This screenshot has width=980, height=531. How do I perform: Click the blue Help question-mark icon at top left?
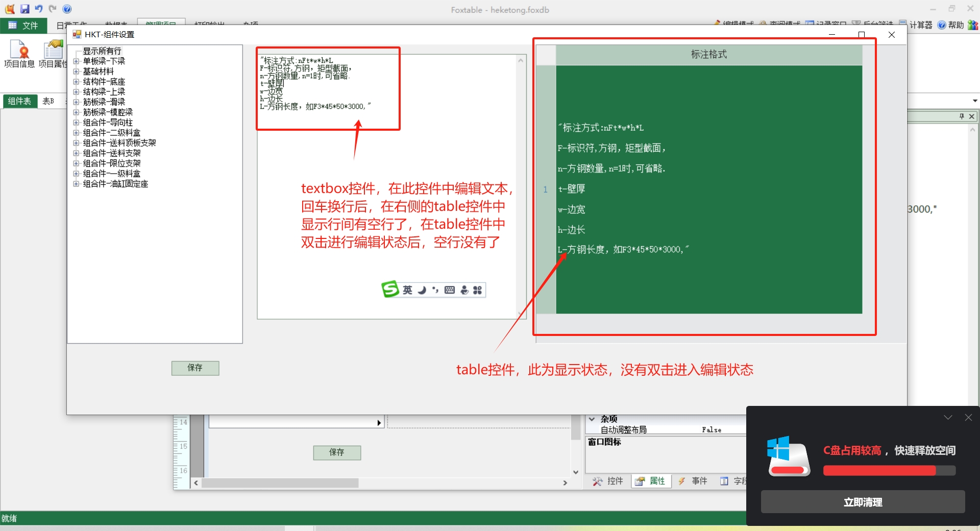[67, 9]
